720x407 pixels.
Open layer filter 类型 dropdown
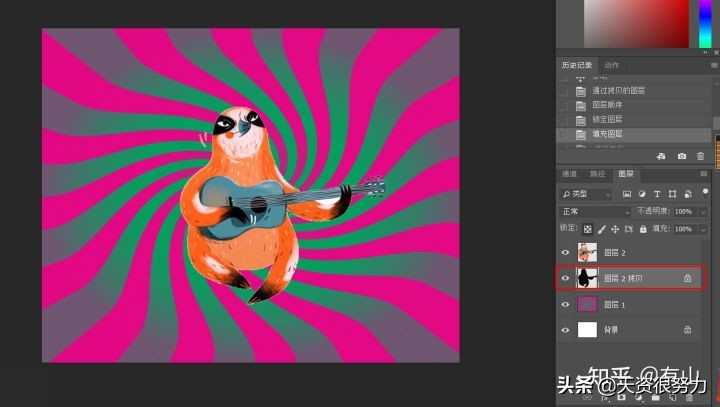point(586,194)
